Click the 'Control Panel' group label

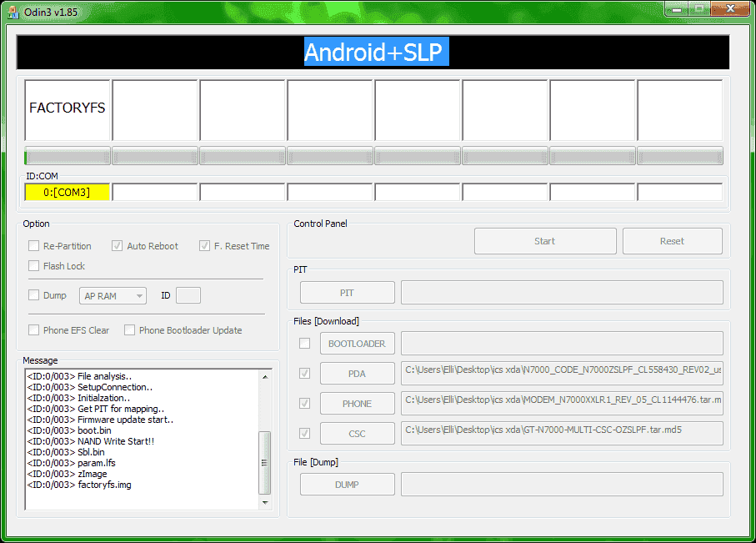[321, 224]
